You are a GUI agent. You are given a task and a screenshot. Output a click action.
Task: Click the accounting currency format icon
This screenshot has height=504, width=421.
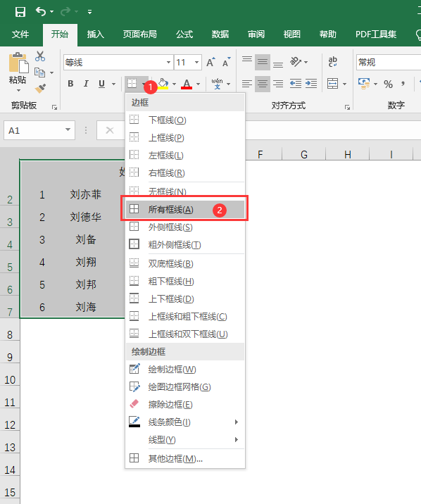pyautogui.click(x=364, y=84)
